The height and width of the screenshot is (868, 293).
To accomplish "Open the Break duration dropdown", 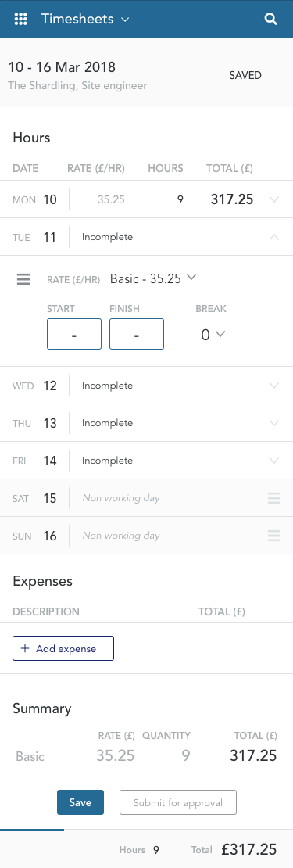I will pyautogui.click(x=213, y=335).
